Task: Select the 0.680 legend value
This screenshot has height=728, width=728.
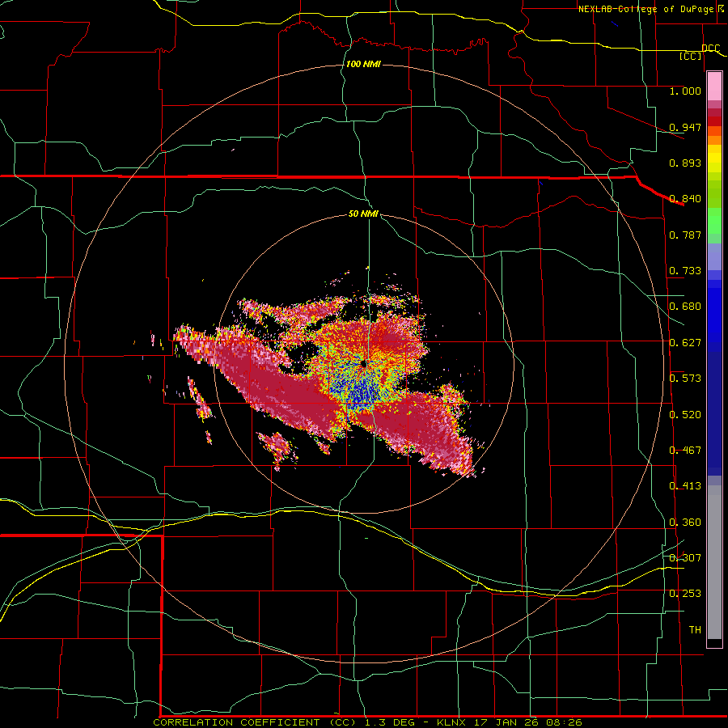Action: point(685,307)
